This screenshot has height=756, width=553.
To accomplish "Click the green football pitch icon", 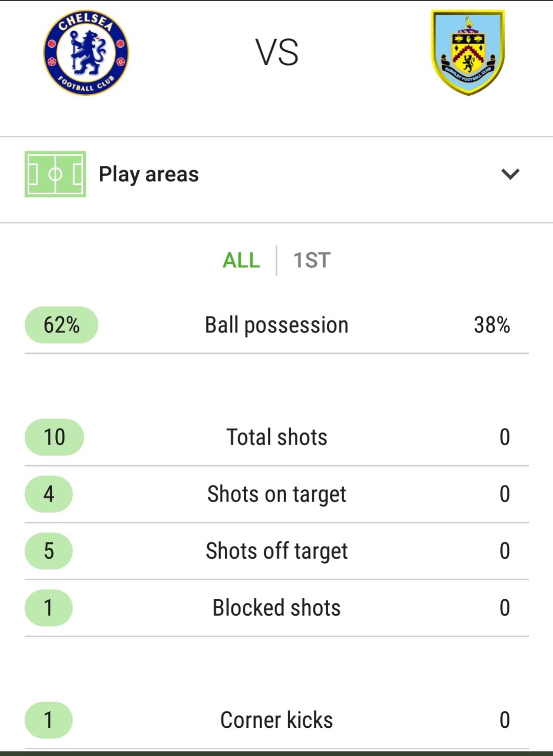I will point(55,174).
